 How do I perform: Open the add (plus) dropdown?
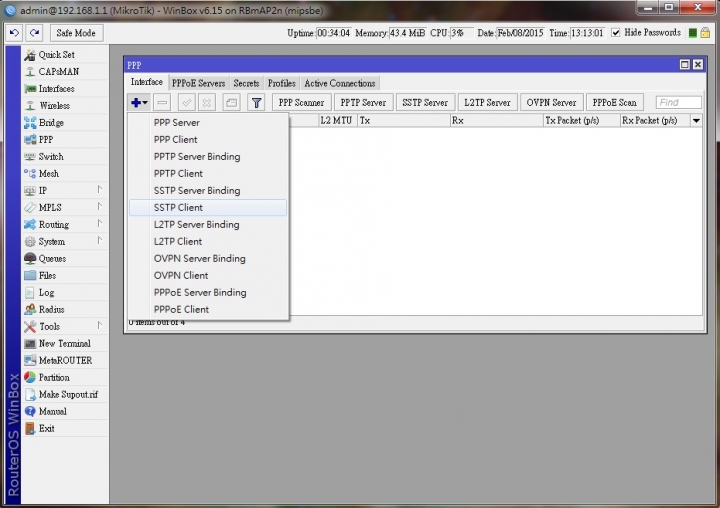point(139,102)
